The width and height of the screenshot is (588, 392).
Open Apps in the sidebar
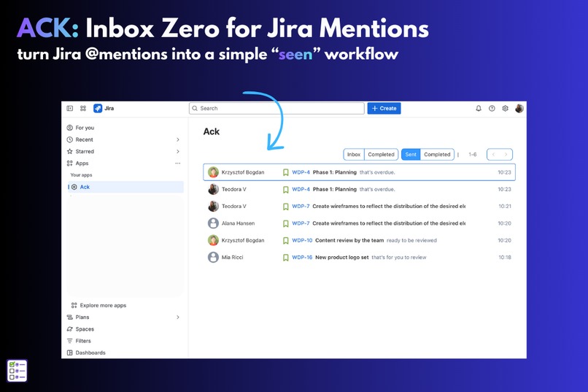[x=125, y=164]
